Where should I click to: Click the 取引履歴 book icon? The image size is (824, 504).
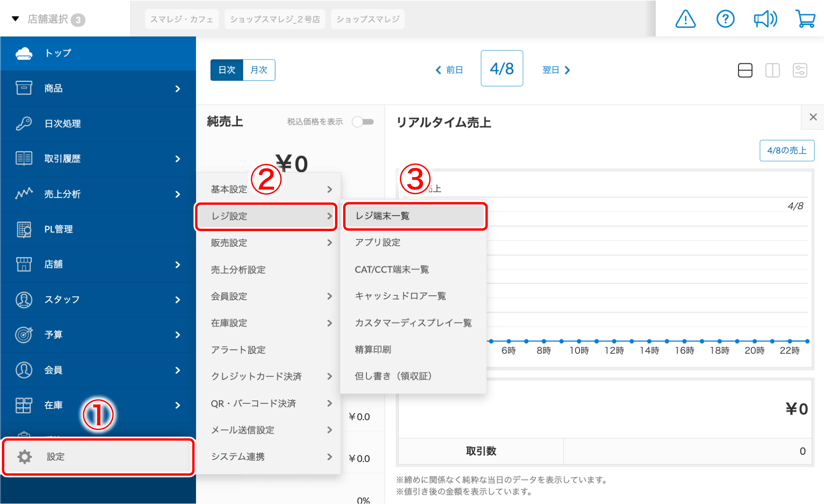[24, 158]
